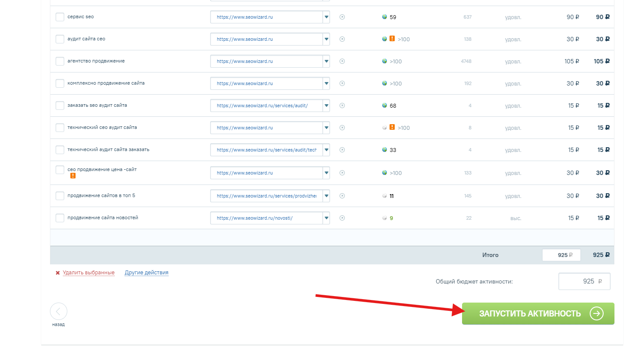Tick checkbox for продвижение сайтов в топ 5
This screenshot has width=644, height=346.
point(60,196)
